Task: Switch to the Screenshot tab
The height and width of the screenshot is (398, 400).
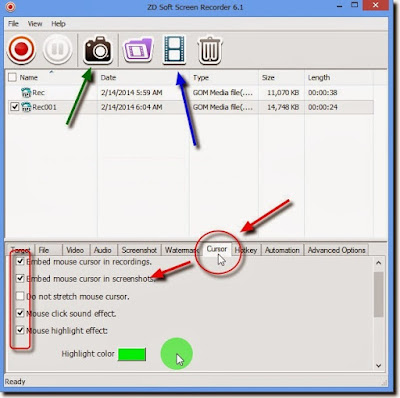Action: 139,250
